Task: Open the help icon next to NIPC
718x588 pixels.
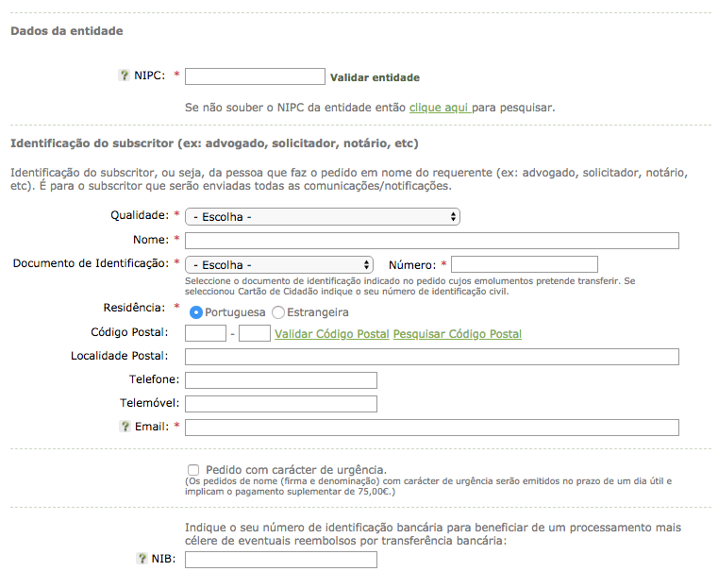Action: click(125, 76)
